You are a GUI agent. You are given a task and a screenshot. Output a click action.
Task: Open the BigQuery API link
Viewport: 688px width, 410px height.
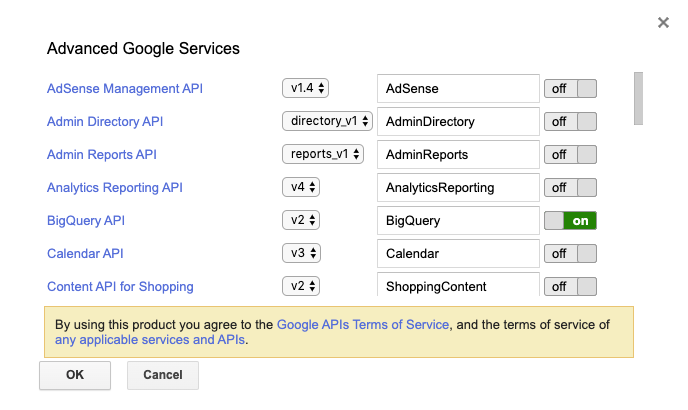86,220
